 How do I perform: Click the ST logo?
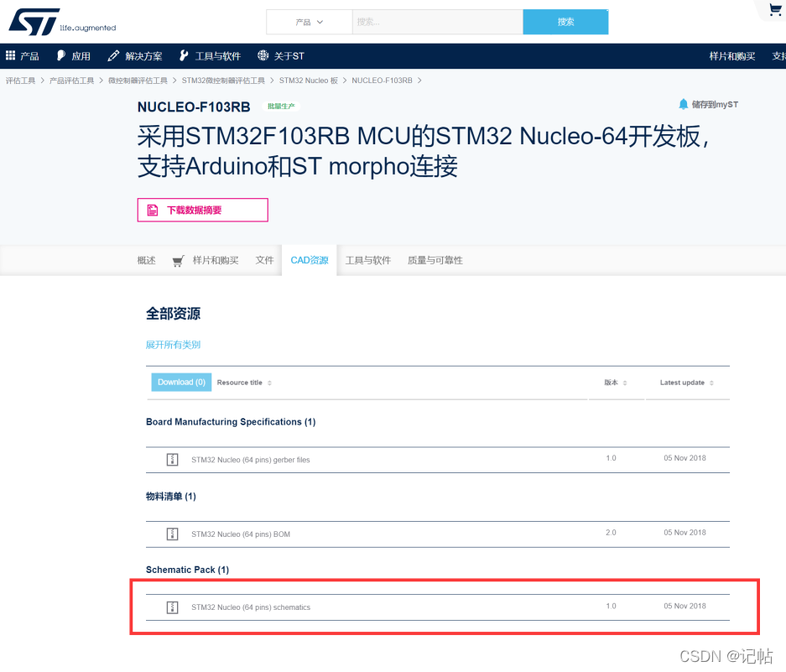[62, 22]
